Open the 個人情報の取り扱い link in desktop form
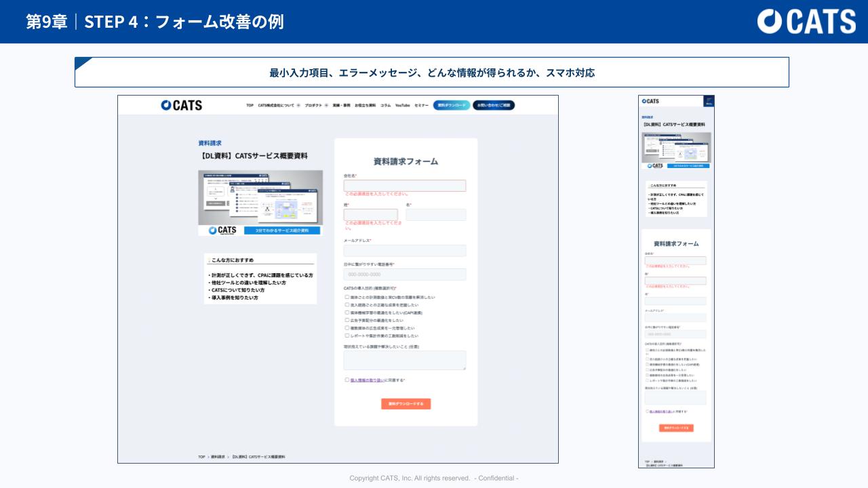Viewport: 868px width, 488px height. (367, 380)
